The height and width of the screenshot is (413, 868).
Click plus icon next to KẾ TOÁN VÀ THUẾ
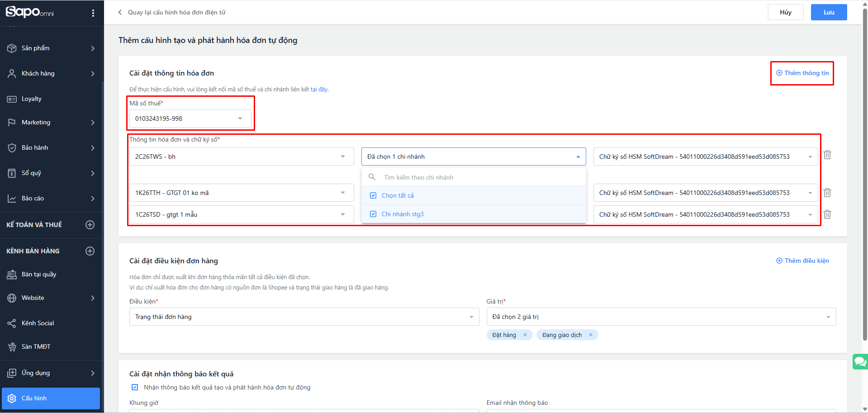coord(90,225)
